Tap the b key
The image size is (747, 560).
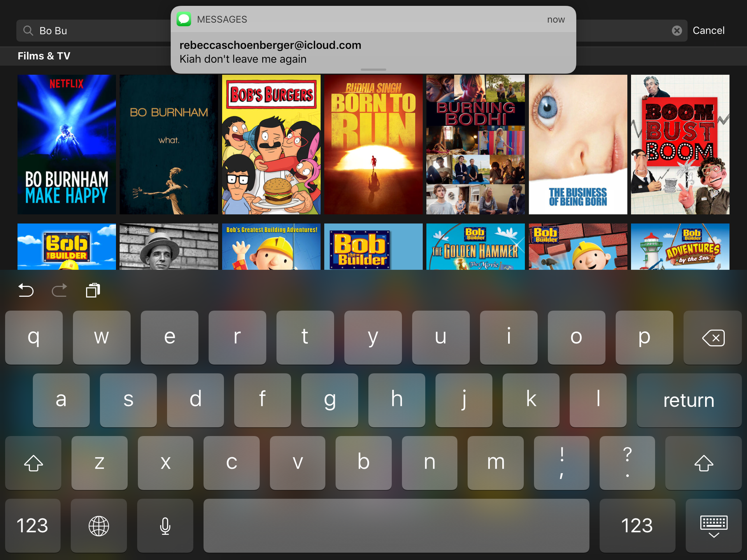point(363,463)
